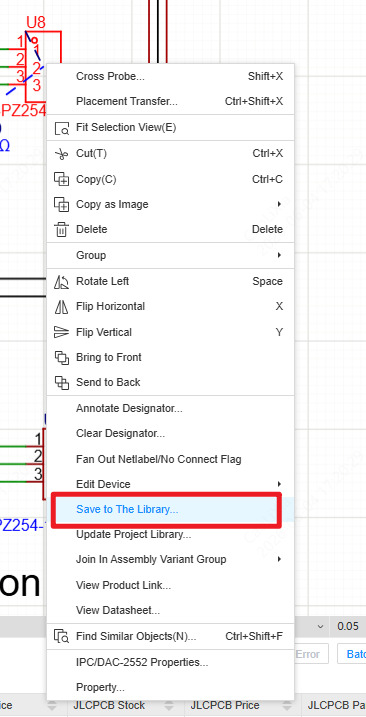Sort by the JLCPCB Stock column
Screen dimensions: 366x717
pos(169,706)
